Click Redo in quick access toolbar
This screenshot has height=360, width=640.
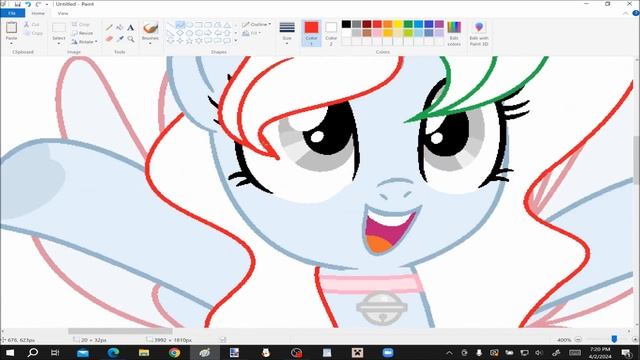pyautogui.click(x=38, y=4)
